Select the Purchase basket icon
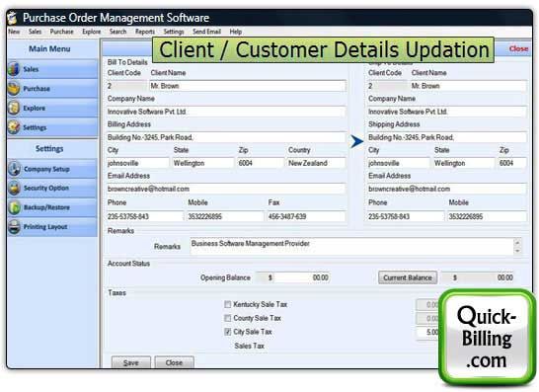The height and width of the screenshot is (392, 539). tap(14, 88)
